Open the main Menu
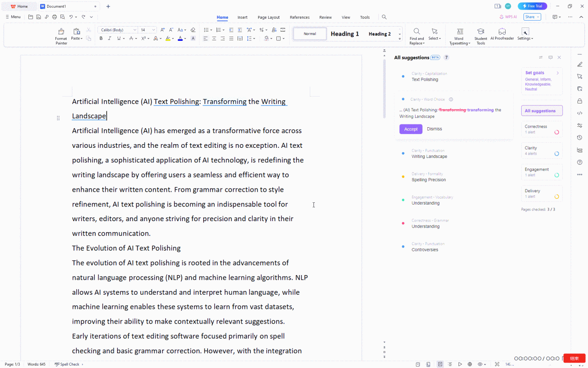588x368 pixels. pos(13,17)
